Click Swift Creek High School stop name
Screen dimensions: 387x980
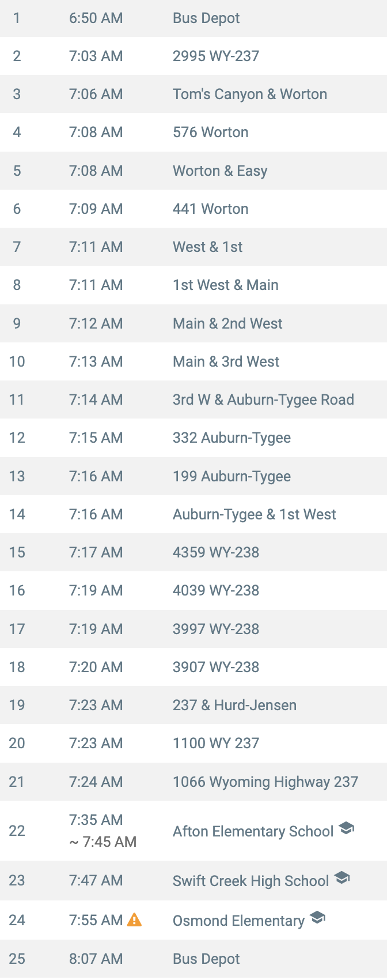coord(251,881)
